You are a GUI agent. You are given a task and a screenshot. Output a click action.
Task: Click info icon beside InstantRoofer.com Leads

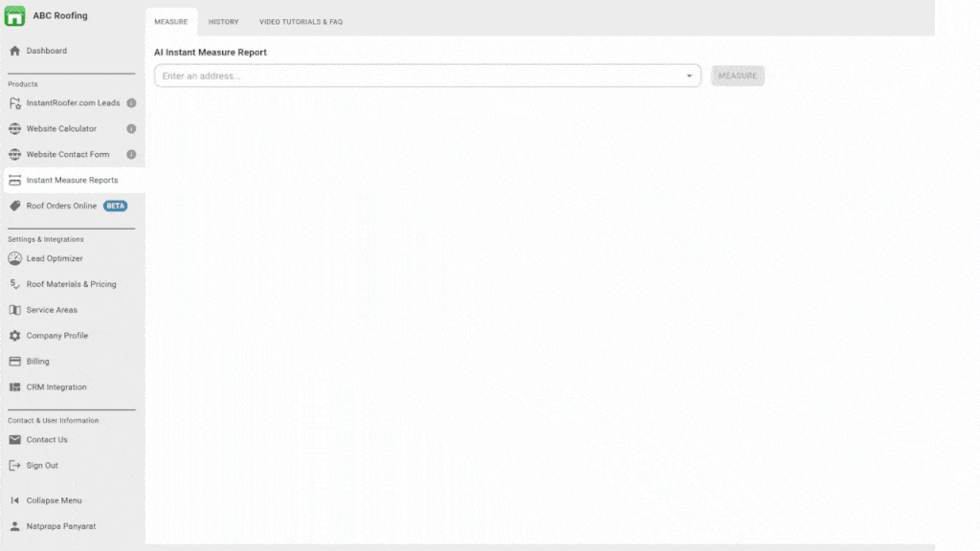pyautogui.click(x=131, y=102)
